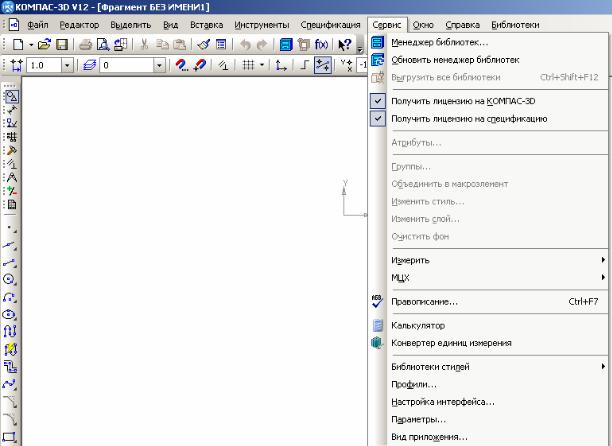Open the Калькулятор entry

click(488, 325)
